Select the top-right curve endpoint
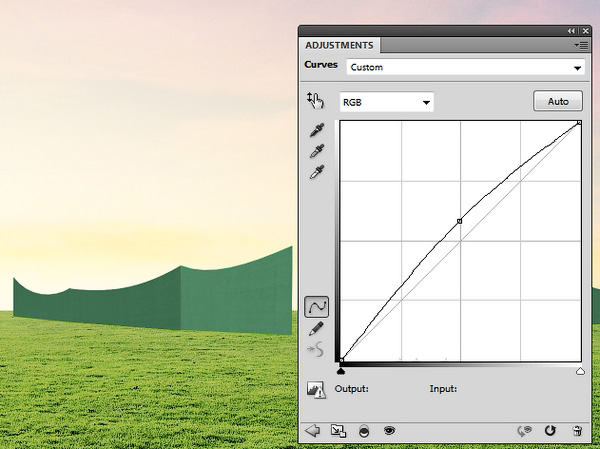This screenshot has width=600, height=449. 579,123
